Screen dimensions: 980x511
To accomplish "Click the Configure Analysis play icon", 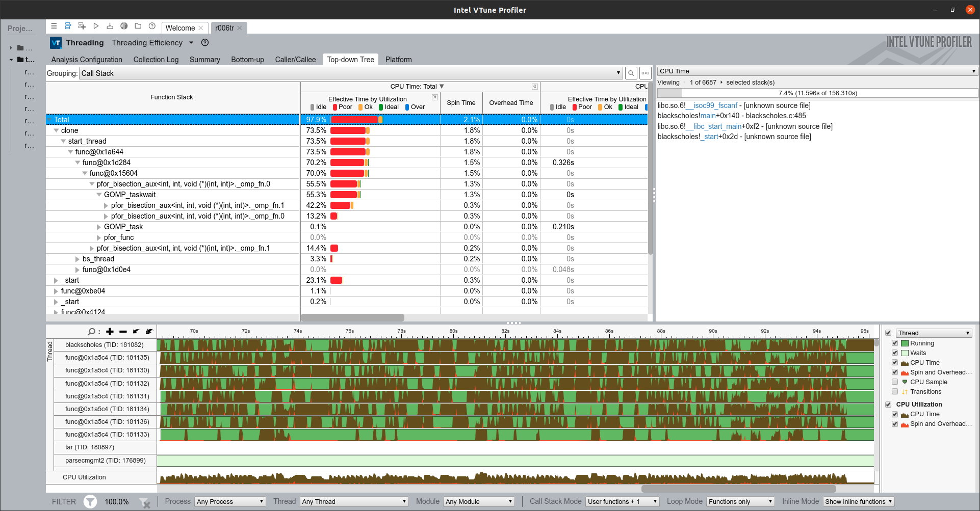I will 96,26.
